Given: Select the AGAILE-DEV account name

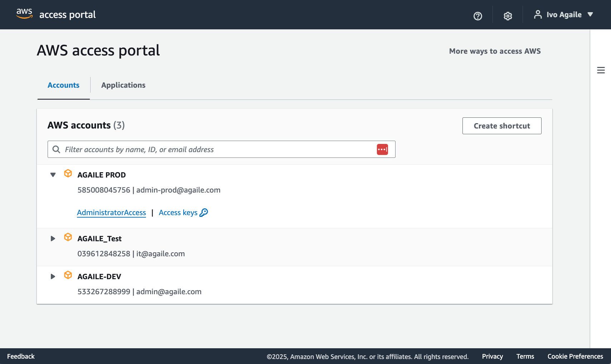Looking at the screenshot, I should (x=99, y=277).
